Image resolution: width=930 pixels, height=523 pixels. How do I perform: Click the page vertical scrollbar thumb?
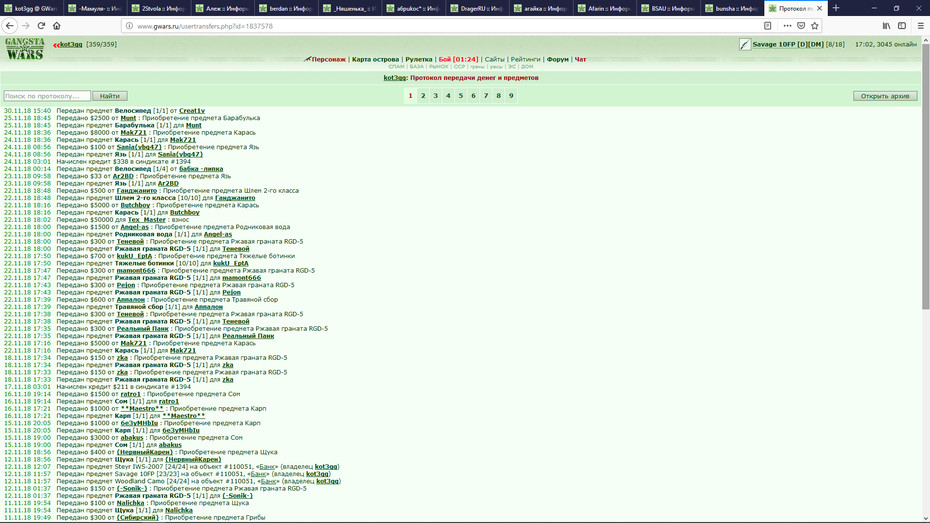coord(925,177)
